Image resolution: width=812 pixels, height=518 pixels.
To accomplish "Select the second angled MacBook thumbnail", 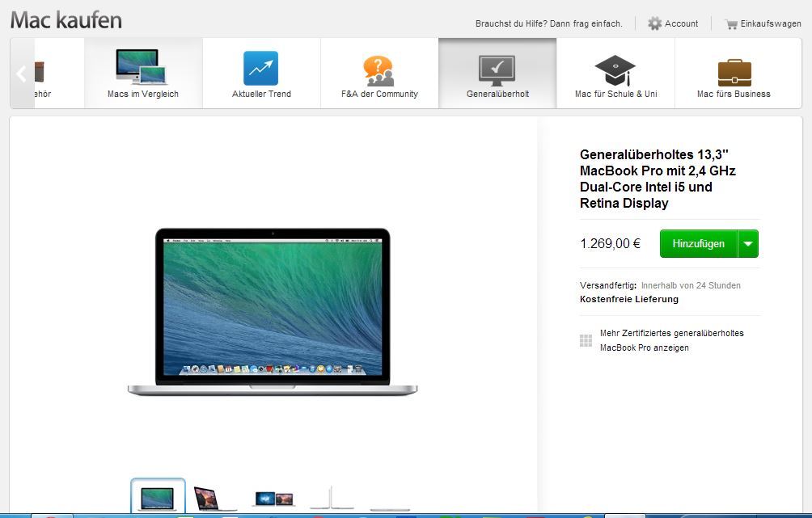I will [x=214, y=499].
